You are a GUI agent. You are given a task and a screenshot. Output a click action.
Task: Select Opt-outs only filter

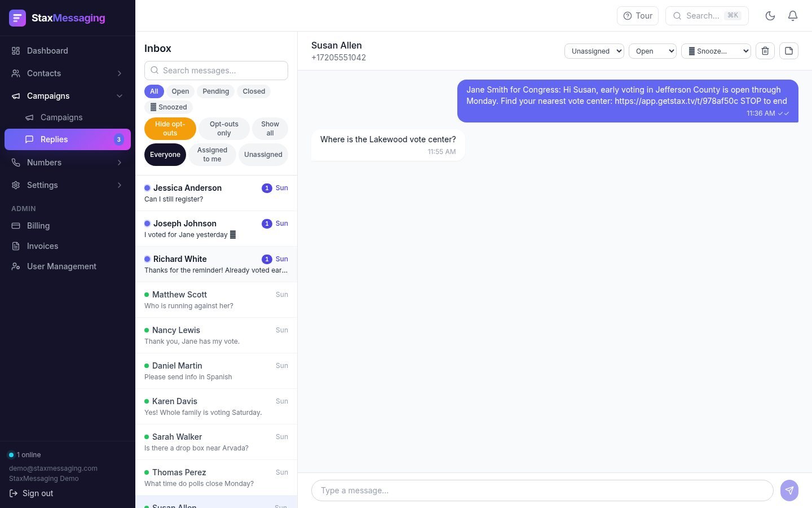pos(224,129)
